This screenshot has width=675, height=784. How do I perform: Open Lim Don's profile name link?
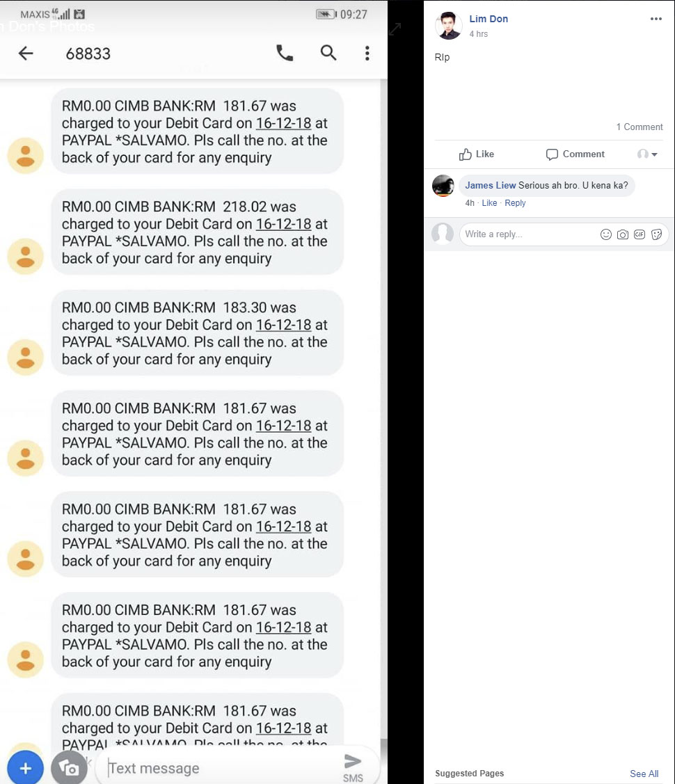point(489,19)
